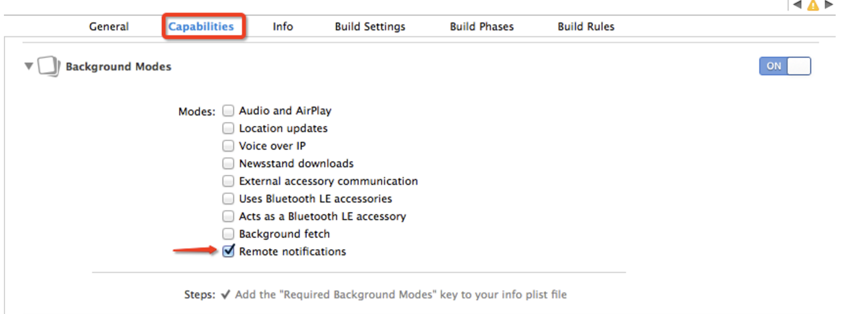Show the Build Rules tab
The width and height of the screenshot is (868, 314).
coord(586,26)
